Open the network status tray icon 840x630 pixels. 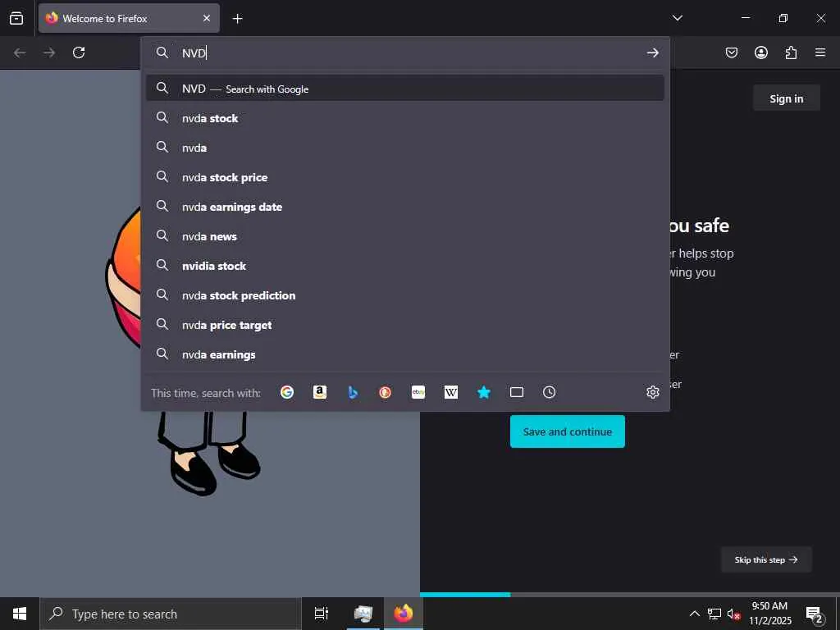714,614
